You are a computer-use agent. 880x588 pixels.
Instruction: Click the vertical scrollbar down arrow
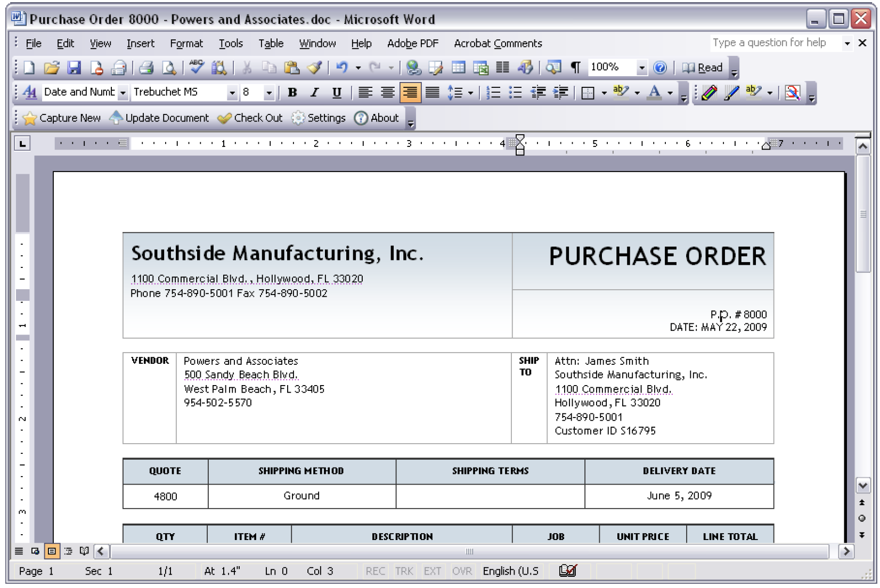[863, 485]
